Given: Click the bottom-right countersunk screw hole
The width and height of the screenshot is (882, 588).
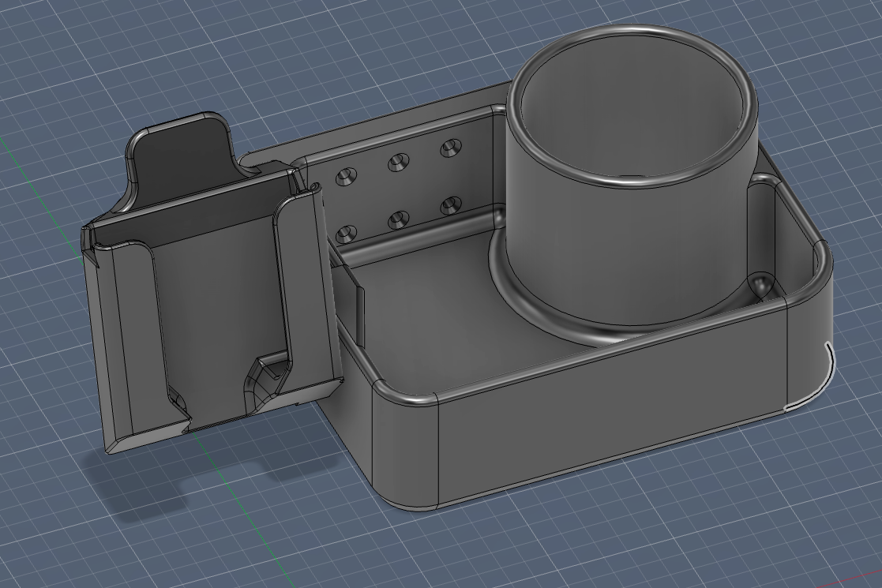Looking at the screenshot, I should click(x=450, y=205).
